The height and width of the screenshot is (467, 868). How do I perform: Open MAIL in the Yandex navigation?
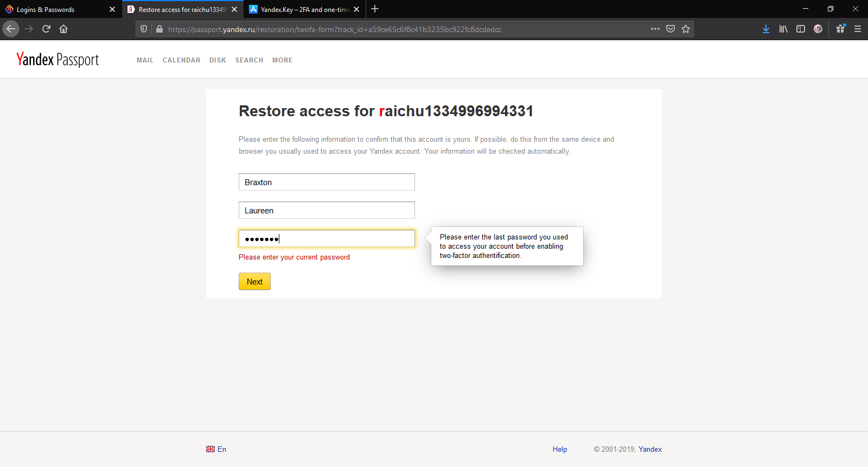145,60
